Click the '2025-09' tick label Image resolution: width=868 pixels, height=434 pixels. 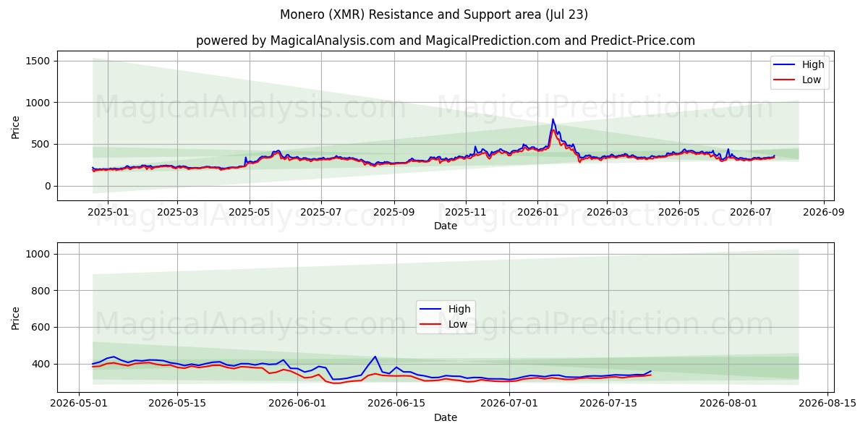pos(394,213)
